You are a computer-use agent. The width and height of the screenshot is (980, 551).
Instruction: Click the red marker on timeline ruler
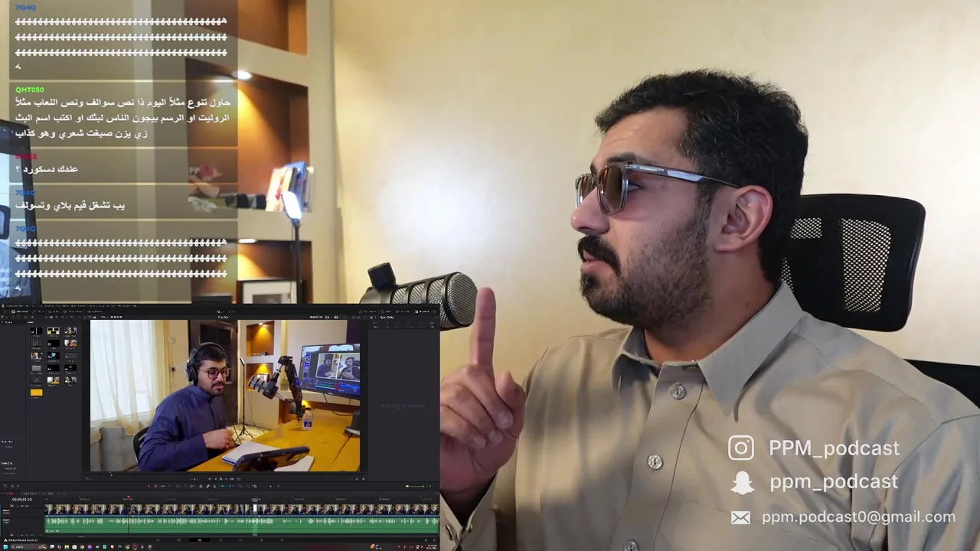click(128, 497)
